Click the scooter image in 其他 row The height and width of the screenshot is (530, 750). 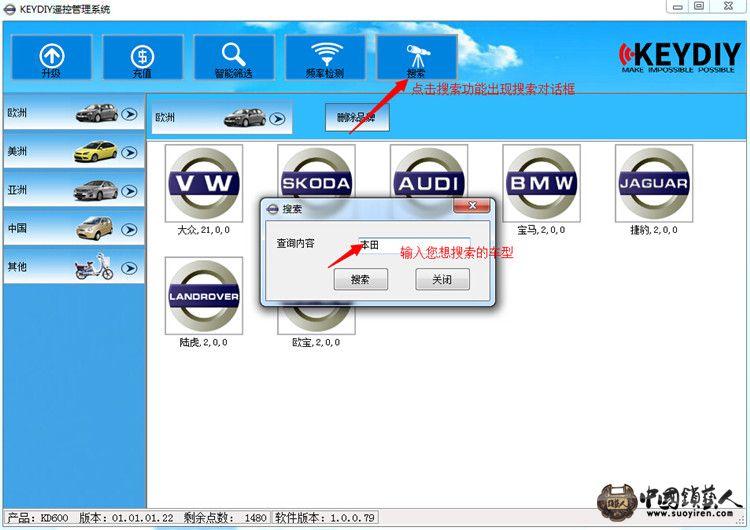pyautogui.click(x=94, y=266)
